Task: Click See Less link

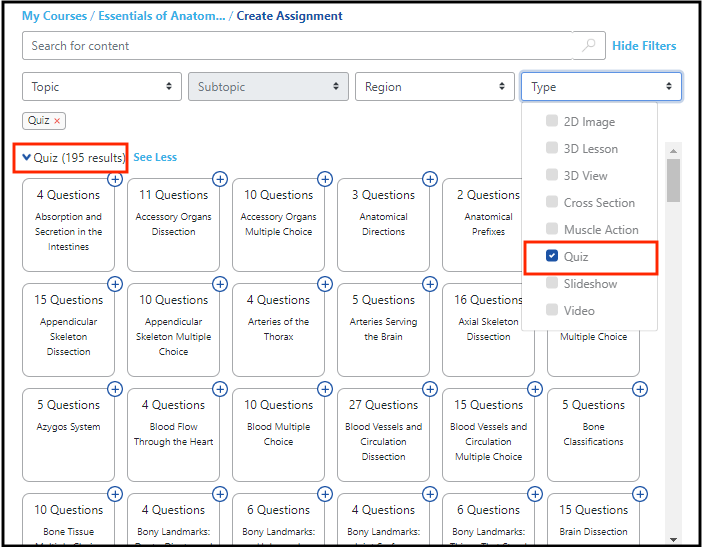Action: click(x=155, y=157)
